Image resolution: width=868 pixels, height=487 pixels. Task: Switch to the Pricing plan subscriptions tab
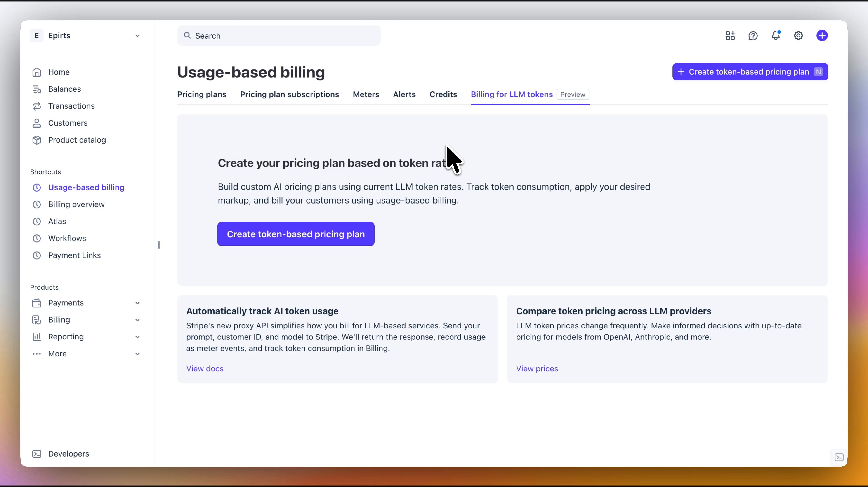(289, 95)
